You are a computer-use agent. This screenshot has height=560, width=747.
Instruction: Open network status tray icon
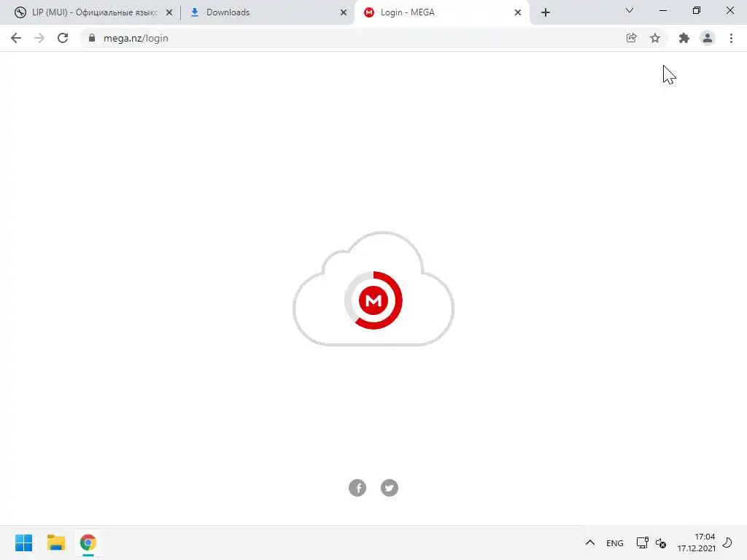pos(642,542)
